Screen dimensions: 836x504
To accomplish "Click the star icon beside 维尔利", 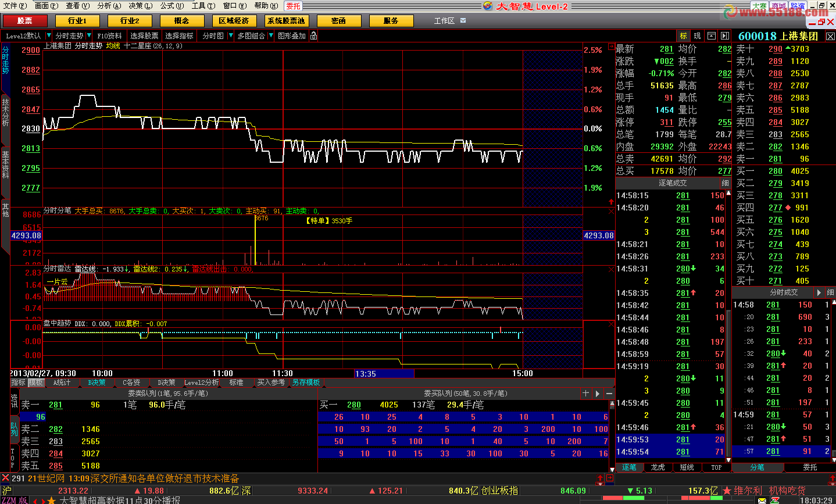I will coord(727,491).
